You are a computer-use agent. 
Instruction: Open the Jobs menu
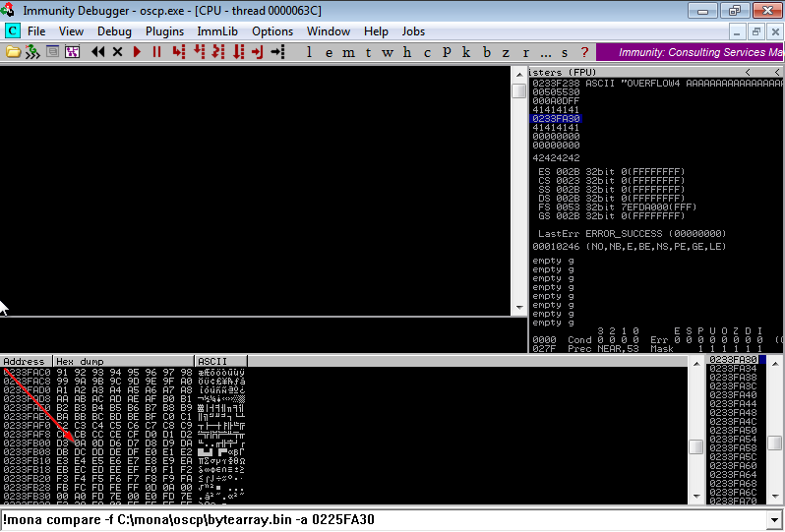coord(413,31)
